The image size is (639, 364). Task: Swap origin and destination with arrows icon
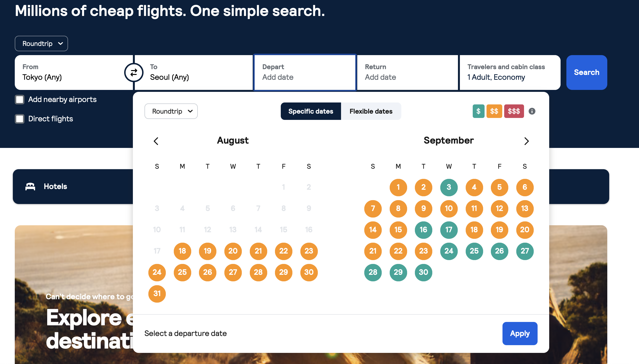134,73
